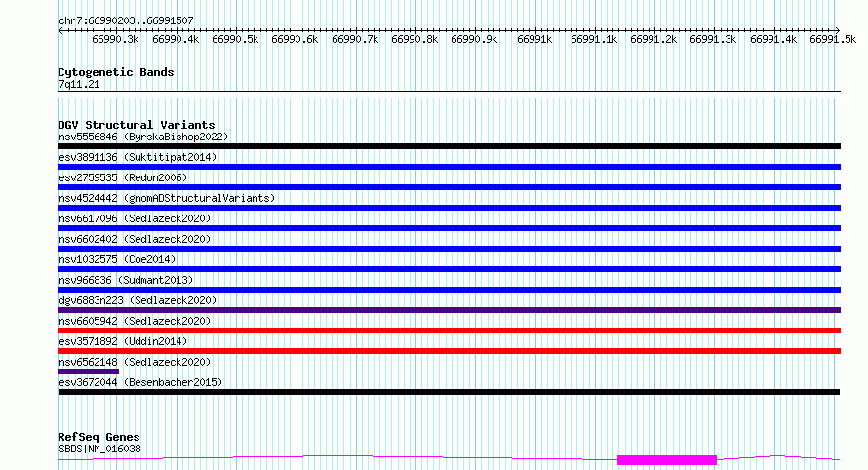The width and height of the screenshot is (868, 470).
Task: Open nsv6605942 (Sedlazeck2020) variant label
Action: pyautogui.click(x=135, y=321)
